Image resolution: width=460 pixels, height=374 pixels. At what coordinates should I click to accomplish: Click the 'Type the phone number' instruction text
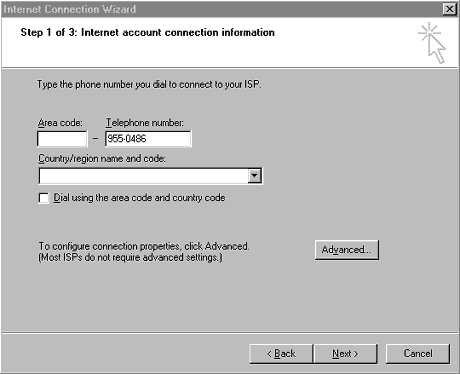(x=149, y=85)
